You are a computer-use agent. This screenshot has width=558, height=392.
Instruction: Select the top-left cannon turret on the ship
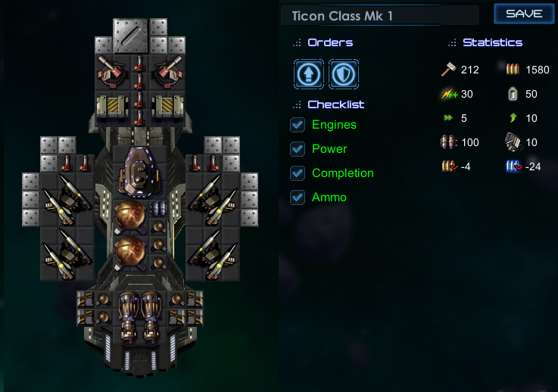coord(113,71)
